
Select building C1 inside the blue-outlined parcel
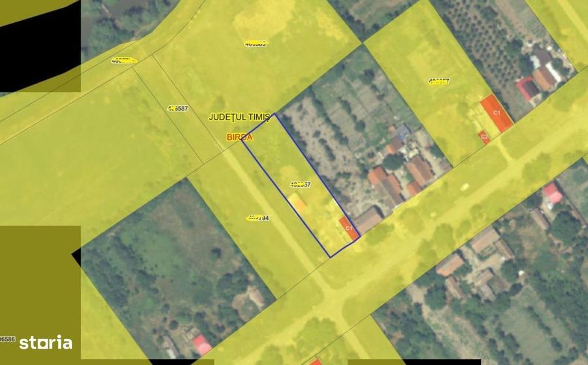350,228
